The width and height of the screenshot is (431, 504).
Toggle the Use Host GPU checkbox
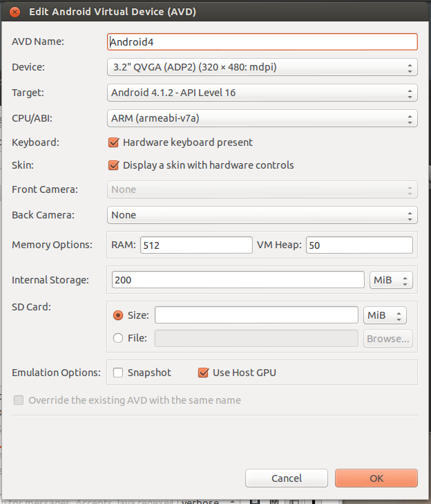point(204,373)
